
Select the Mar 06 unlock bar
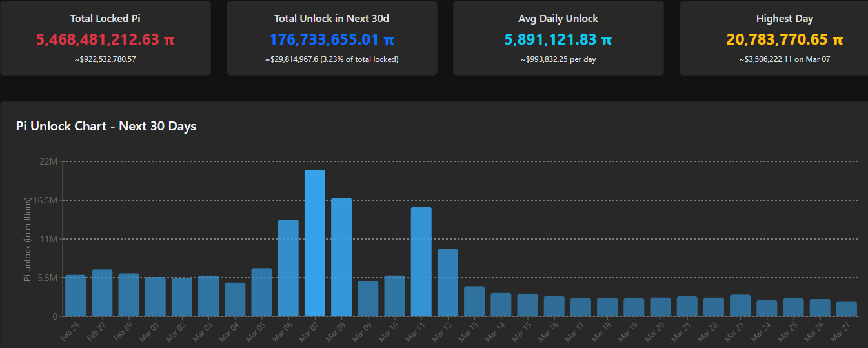coord(288,268)
